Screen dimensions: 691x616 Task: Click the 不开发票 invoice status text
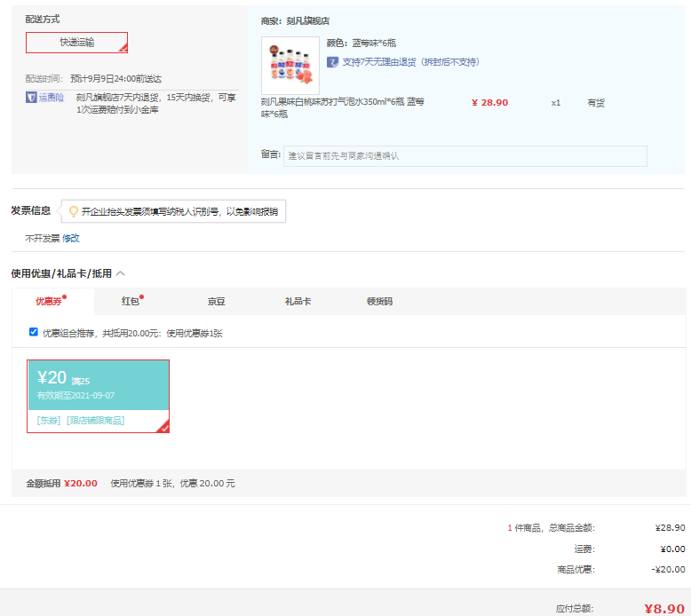click(43, 238)
